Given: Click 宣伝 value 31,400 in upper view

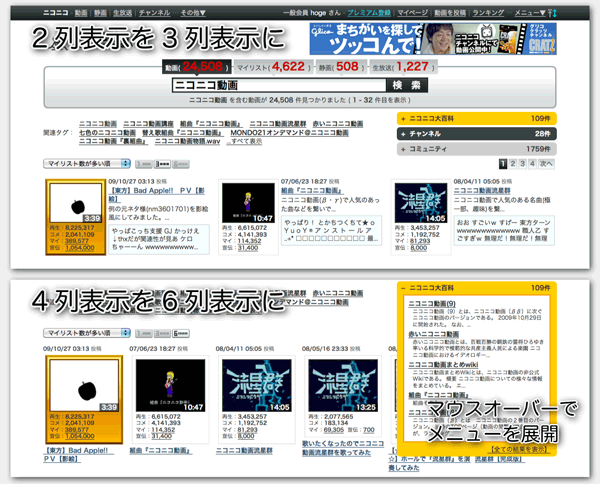Looking at the screenshot, I should click(x=248, y=248).
